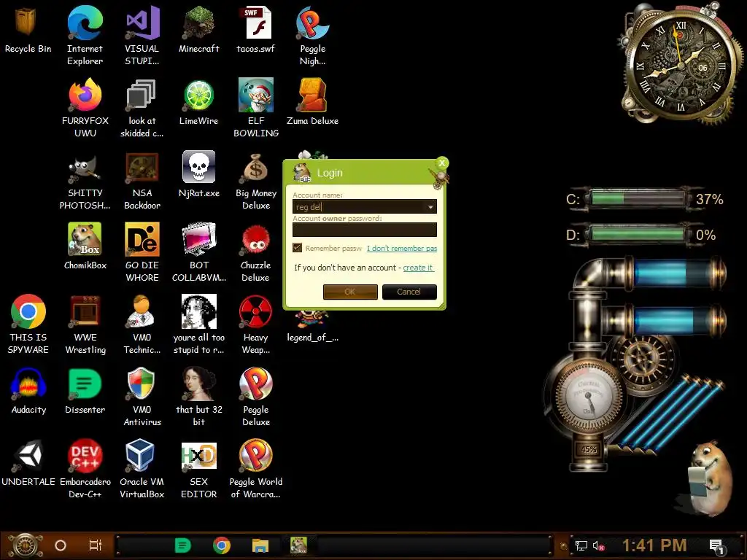This screenshot has width=747, height=560.
Task: Open File Explorer from the taskbar
Action: [x=260, y=545]
